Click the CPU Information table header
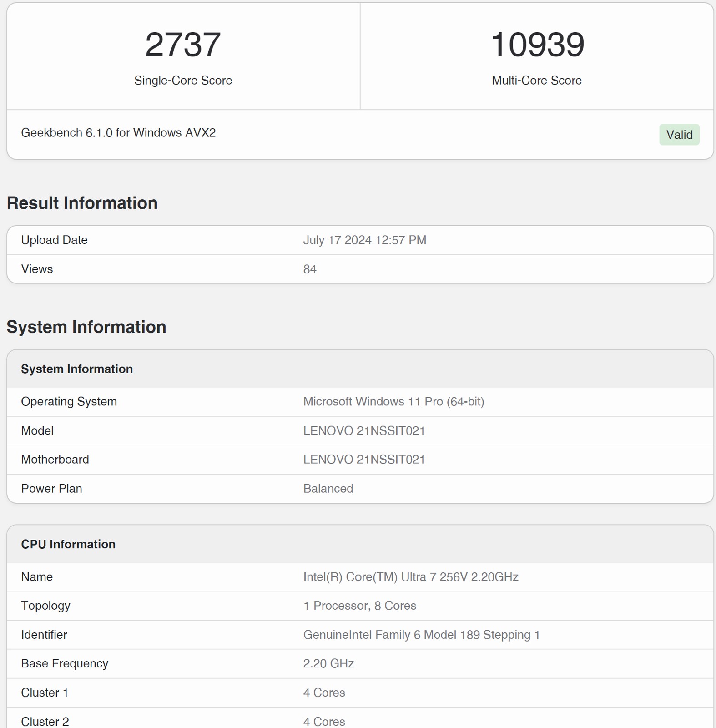 click(x=68, y=544)
